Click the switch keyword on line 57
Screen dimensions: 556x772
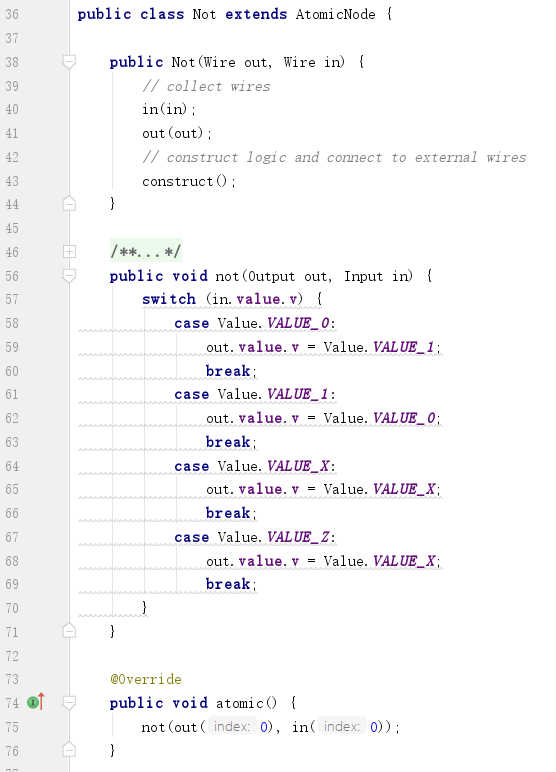[x=169, y=299]
